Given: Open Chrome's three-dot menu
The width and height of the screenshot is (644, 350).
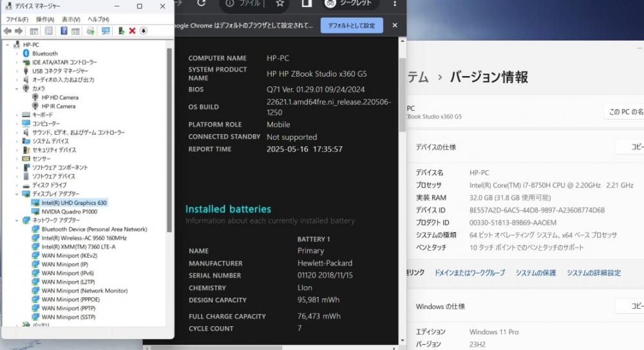Looking at the screenshot, I should (x=395, y=3).
